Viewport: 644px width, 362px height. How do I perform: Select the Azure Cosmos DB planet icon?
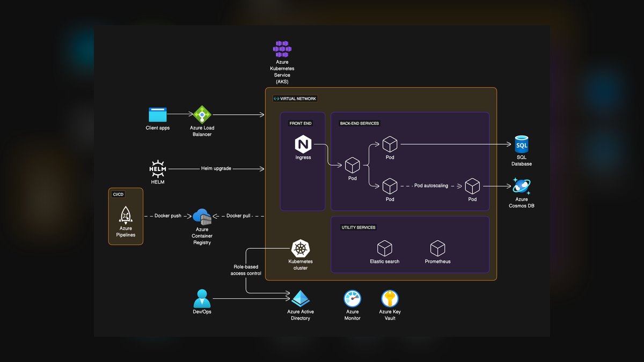coord(522,186)
